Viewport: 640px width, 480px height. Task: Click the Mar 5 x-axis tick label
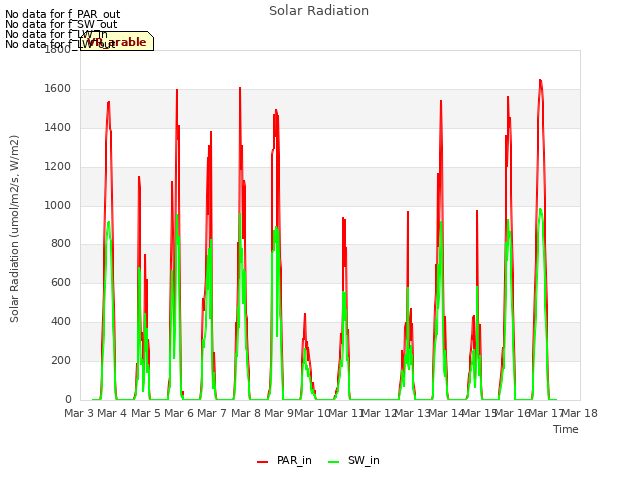click(146, 413)
